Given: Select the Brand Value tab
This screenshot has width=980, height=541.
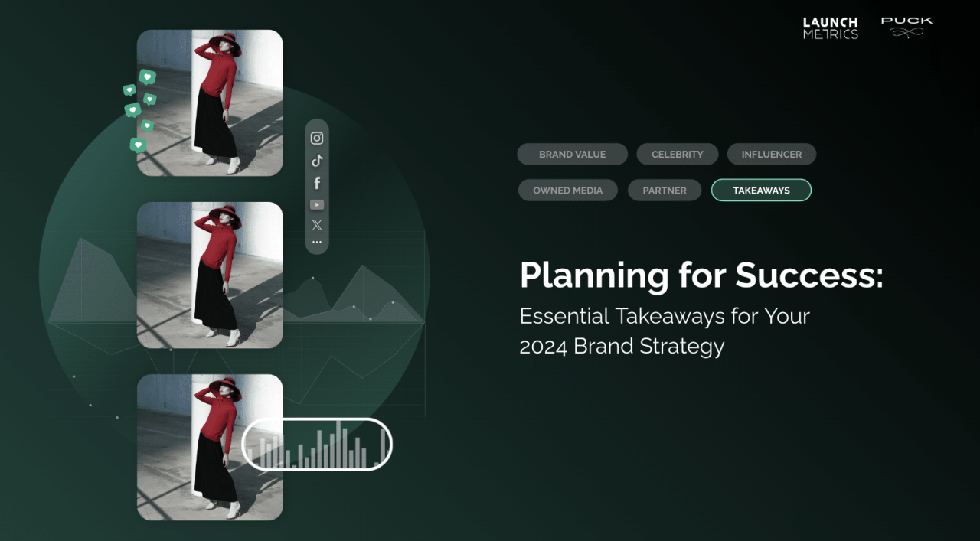Looking at the screenshot, I should (x=572, y=154).
